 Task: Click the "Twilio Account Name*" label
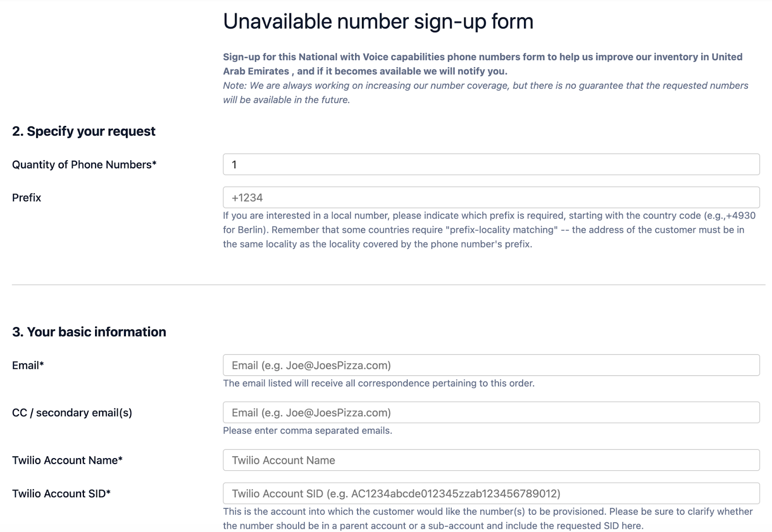(x=67, y=460)
